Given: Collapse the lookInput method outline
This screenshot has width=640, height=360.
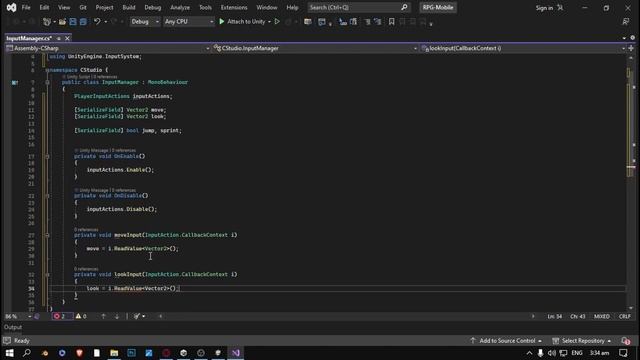Looking at the screenshot, I should pyautogui.click(x=47, y=275).
